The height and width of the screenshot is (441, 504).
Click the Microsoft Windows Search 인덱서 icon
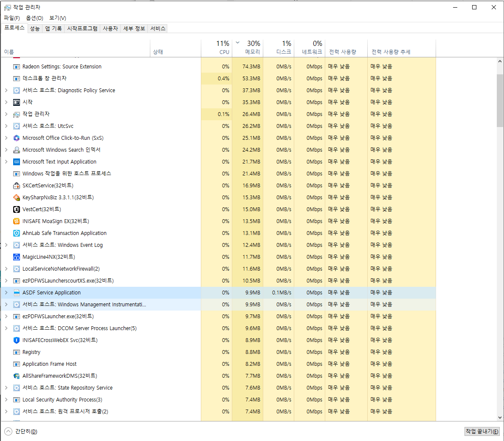16,150
